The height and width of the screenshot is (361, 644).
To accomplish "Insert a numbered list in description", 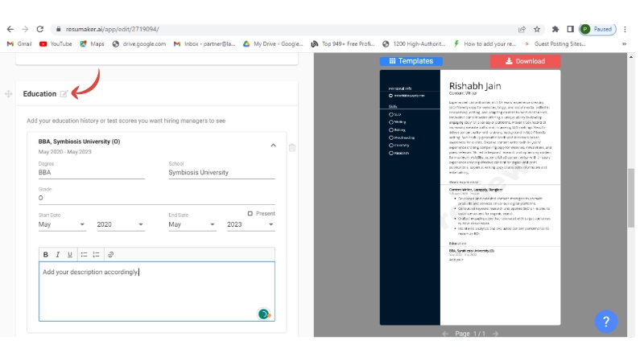I will (97, 254).
